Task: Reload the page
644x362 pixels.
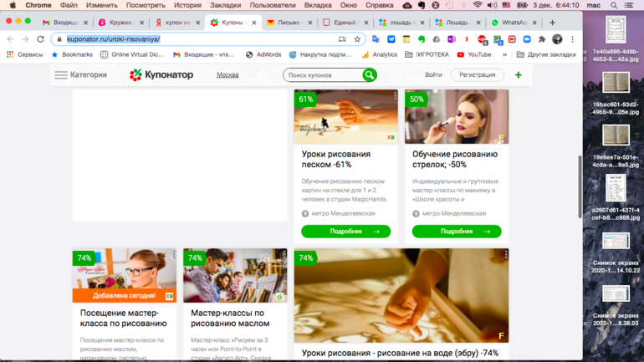Action: pos(40,39)
